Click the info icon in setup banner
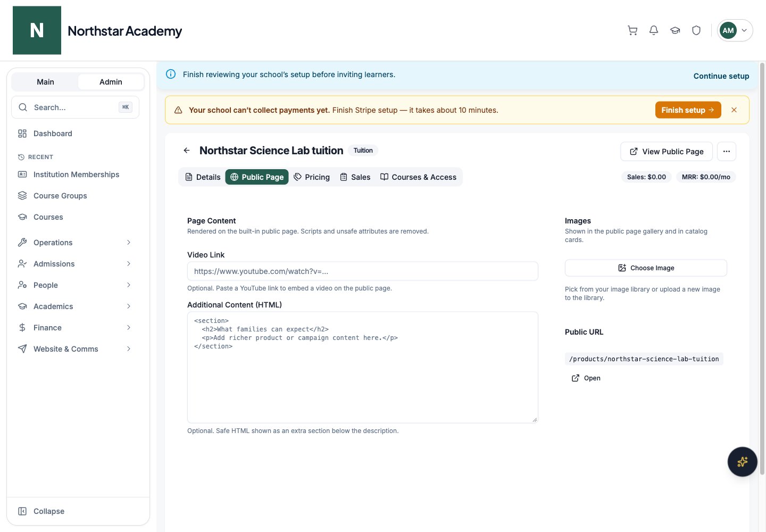Viewport: 766px width, 532px height. [171, 74]
